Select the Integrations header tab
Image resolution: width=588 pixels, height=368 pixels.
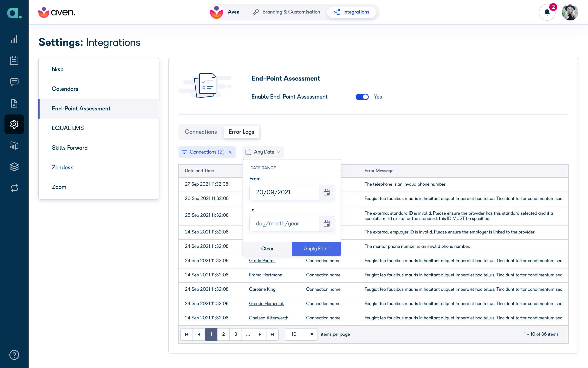(x=351, y=12)
